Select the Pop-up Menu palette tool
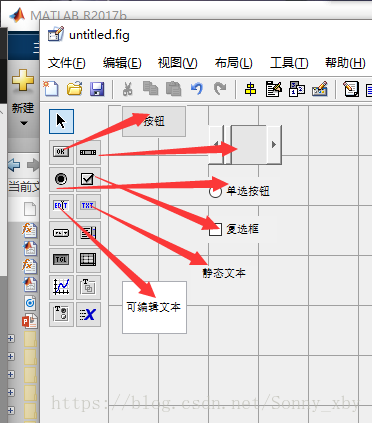This screenshot has width=372, height=423. (x=61, y=233)
